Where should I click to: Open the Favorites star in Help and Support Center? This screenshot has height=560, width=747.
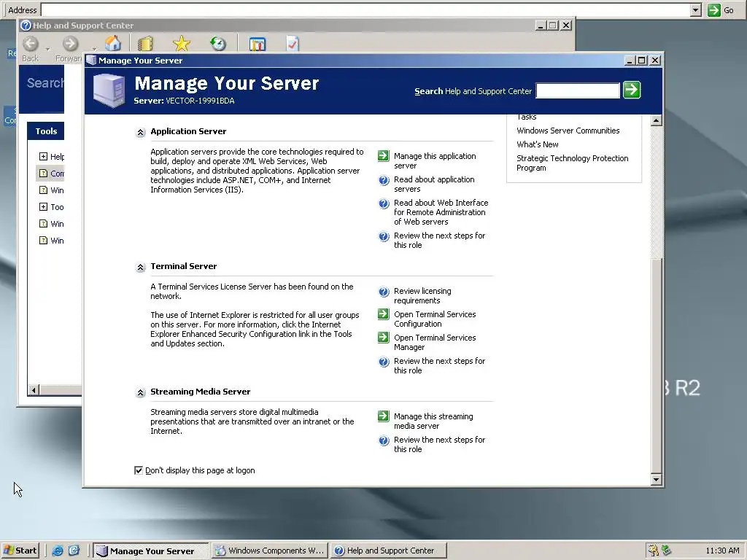tap(182, 44)
